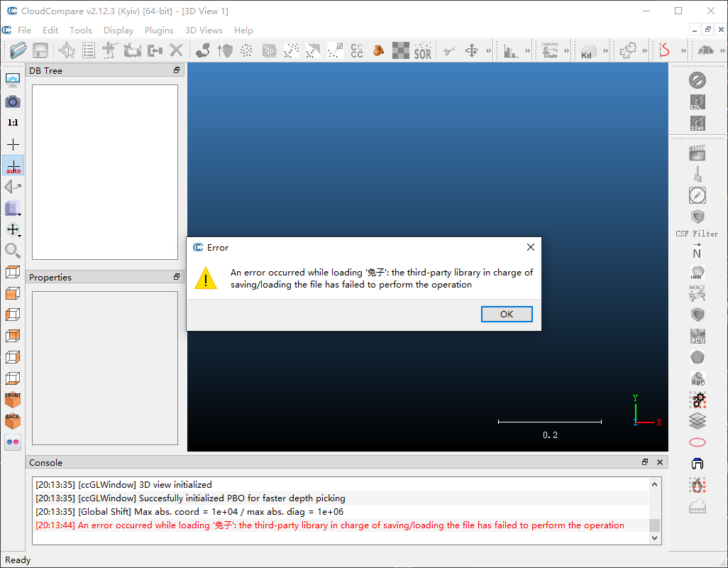Float the DB Tree panel
This screenshot has width=728, height=568.
pyautogui.click(x=177, y=70)
